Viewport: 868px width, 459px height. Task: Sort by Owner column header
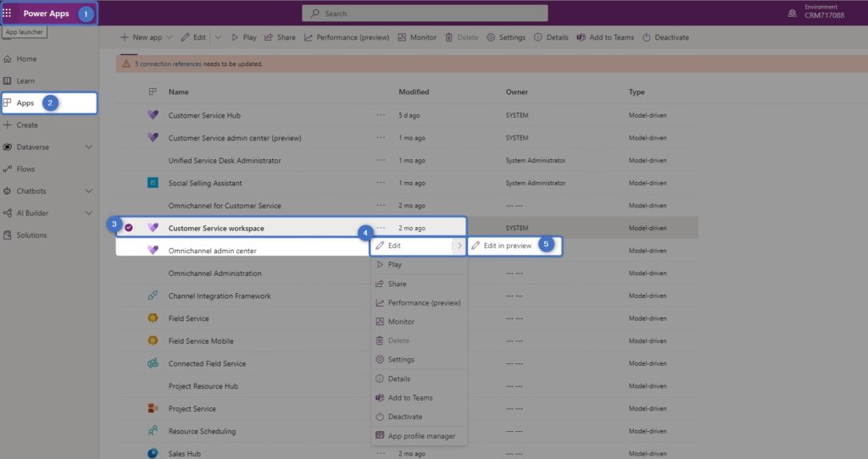pyautogui.click(x=516, y=91)
